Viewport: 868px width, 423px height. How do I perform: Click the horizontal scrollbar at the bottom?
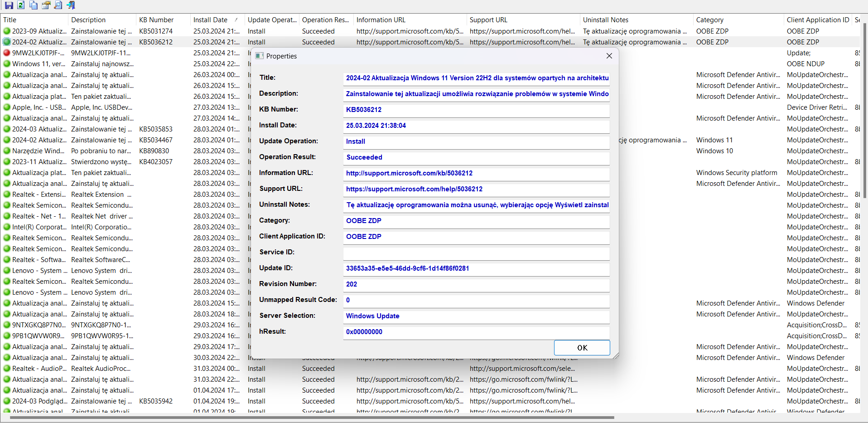[x=312, y=418]
